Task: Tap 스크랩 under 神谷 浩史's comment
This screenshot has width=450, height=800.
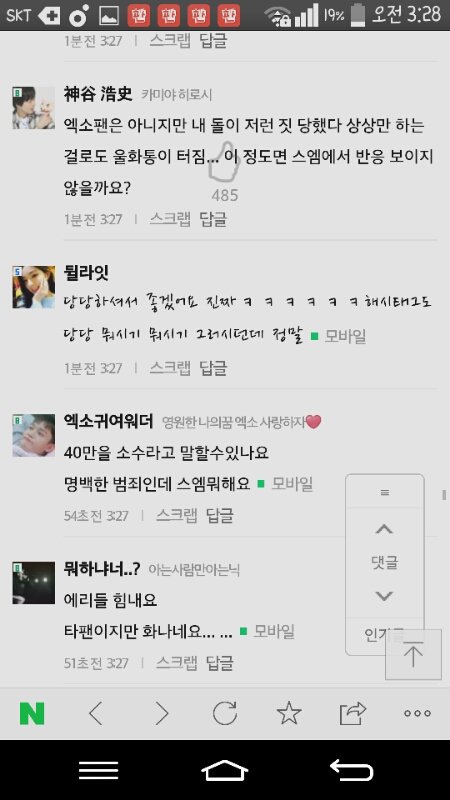Action: (170, 219)
